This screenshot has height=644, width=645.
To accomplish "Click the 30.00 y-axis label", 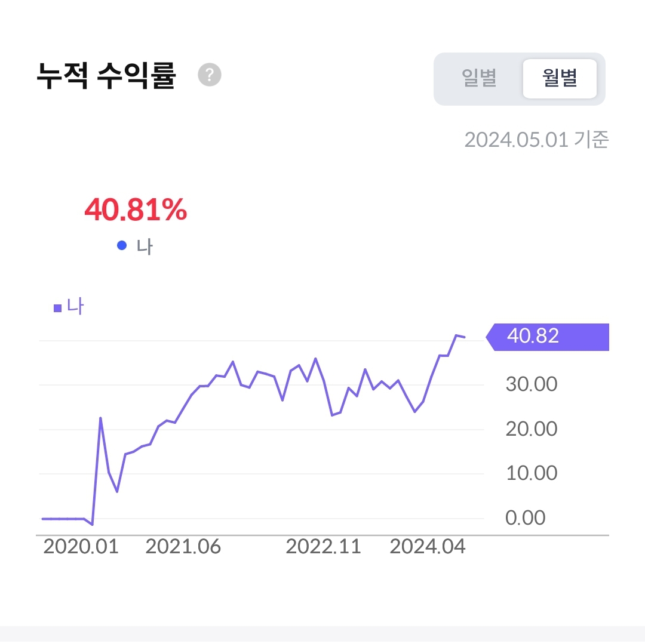I will tap(532, 384).
